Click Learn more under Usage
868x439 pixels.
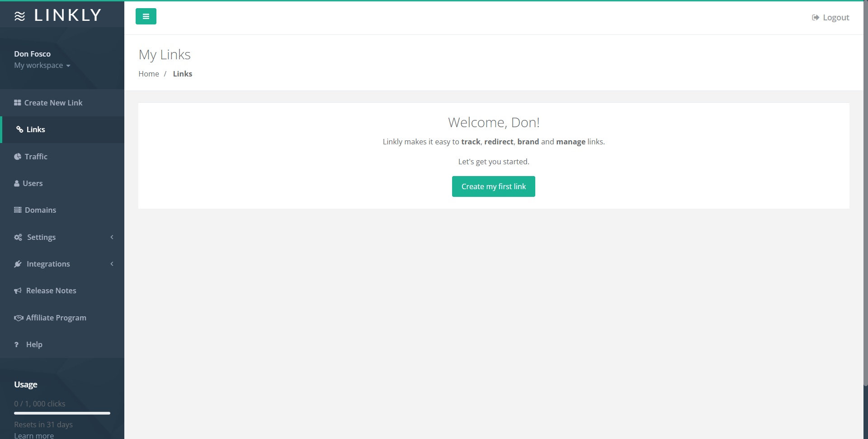(x=34, y=435)
